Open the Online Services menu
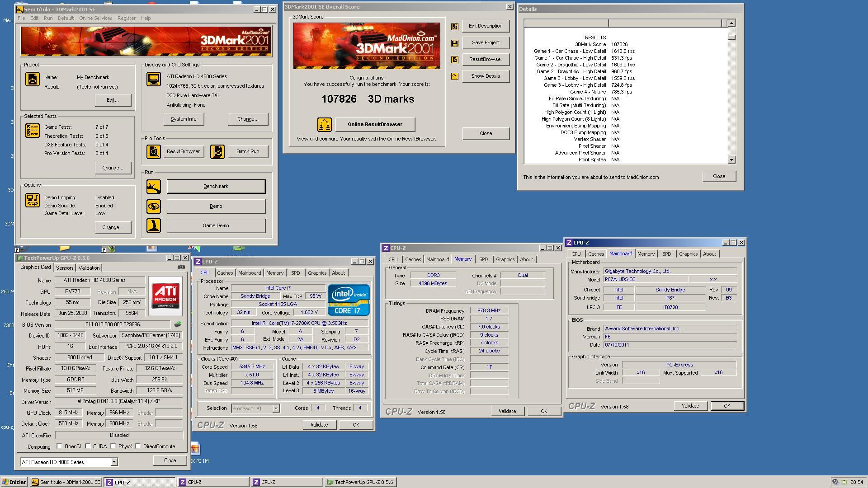This screenshot has height=488, width=868. pos(95,18)
